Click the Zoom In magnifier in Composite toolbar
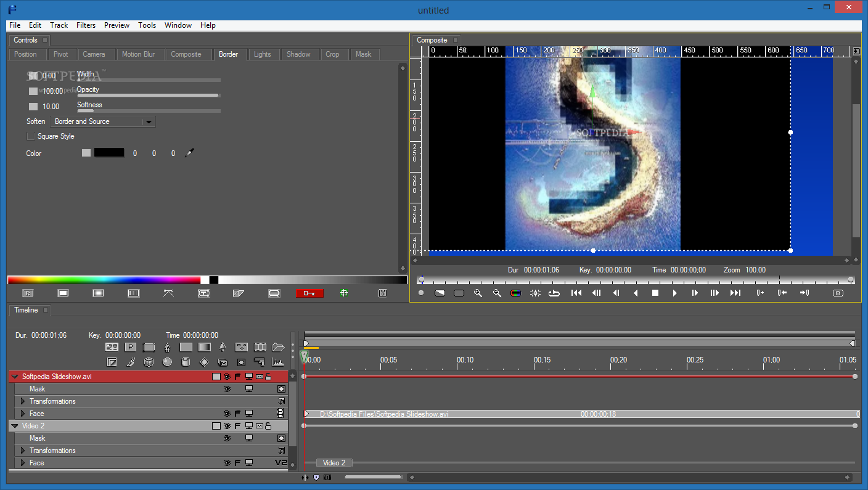Viewport: 868px width, 490px height. point(478,293)
